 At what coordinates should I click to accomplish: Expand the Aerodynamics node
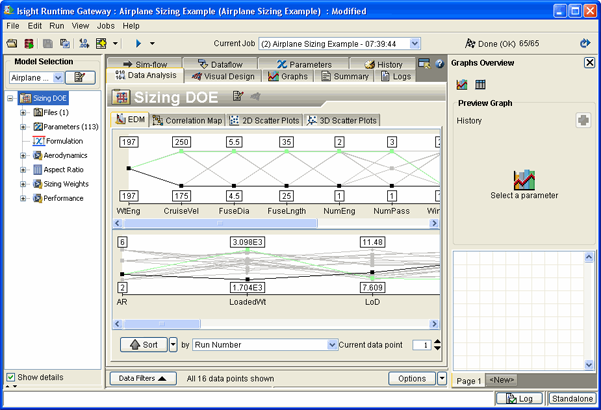point(23,156)
